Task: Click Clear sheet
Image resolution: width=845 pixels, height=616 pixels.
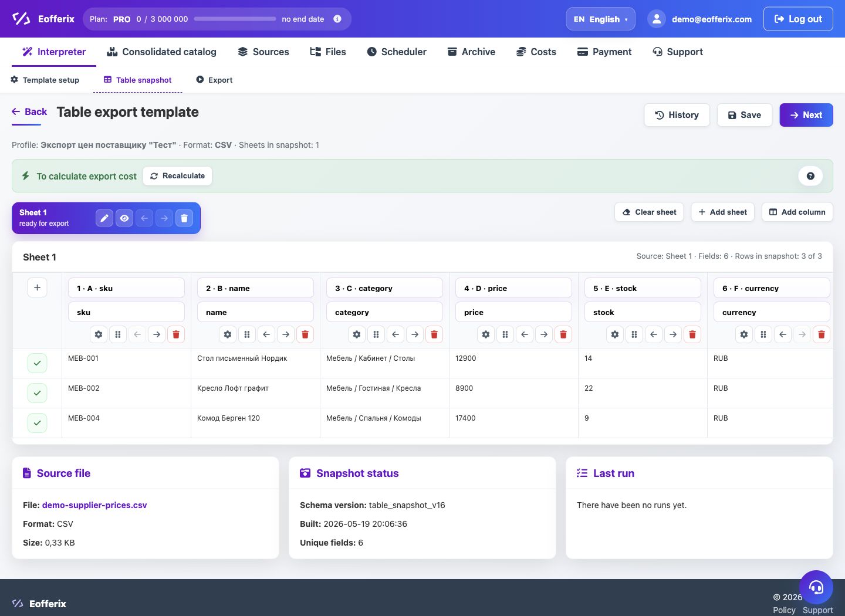Action: [x=649, y=212]
